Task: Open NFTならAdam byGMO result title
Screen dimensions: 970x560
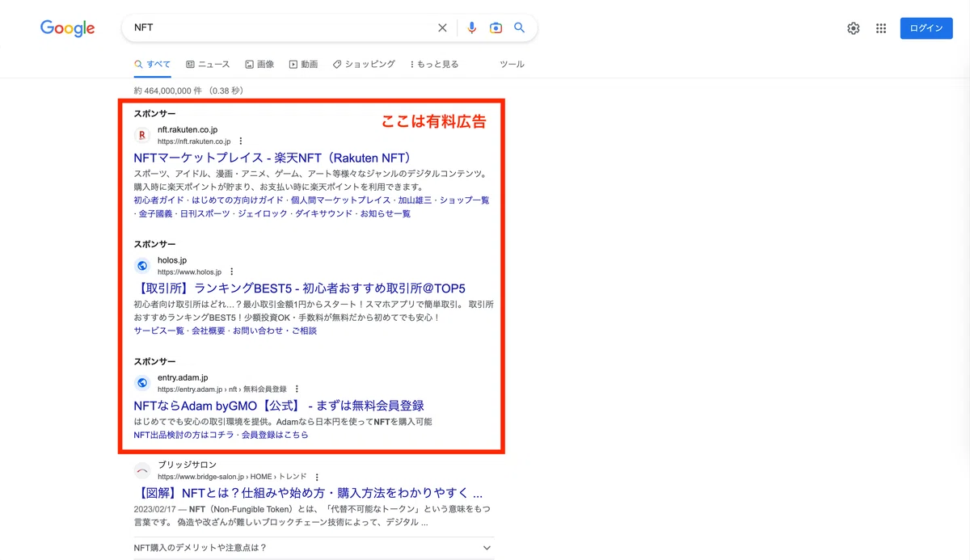Action: pos(279,406)
